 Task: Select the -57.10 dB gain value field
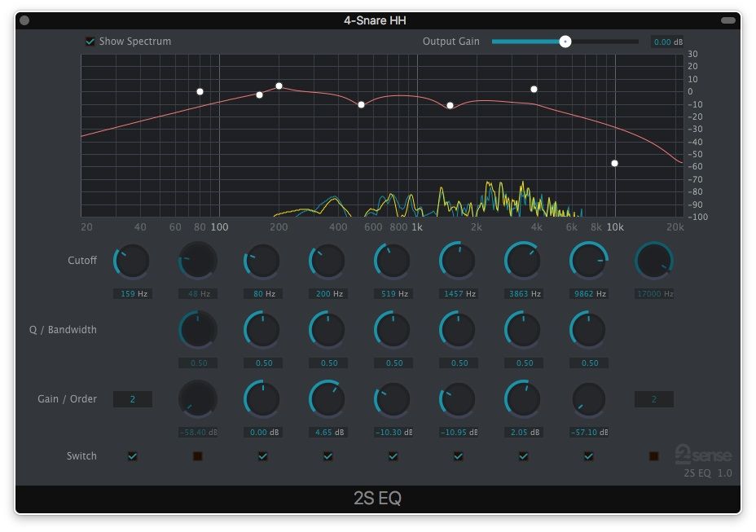pyautogui.click(x=589, y=432)
